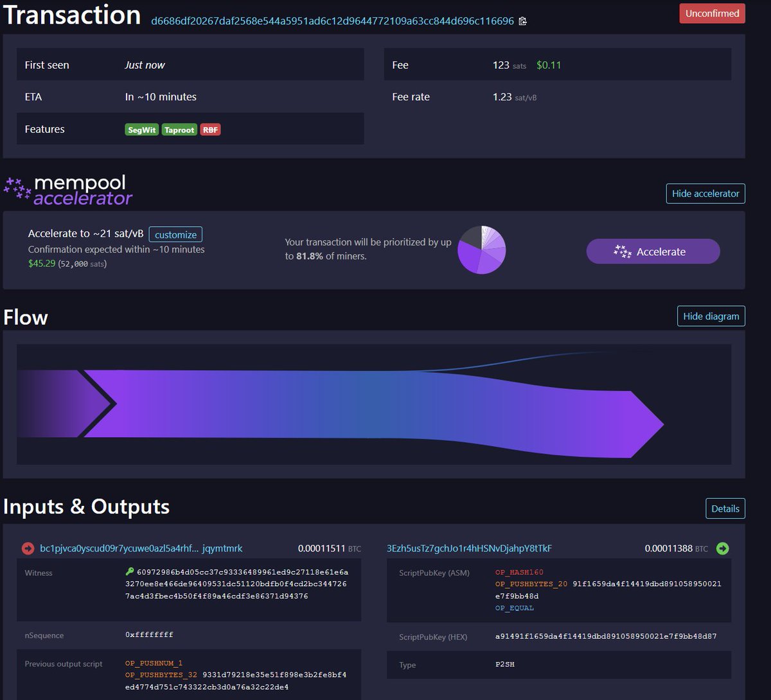This screenshot has width=771, height=700.
Task: Click the fee rate 1.23 sat/vB
Action: coord(515,97)
